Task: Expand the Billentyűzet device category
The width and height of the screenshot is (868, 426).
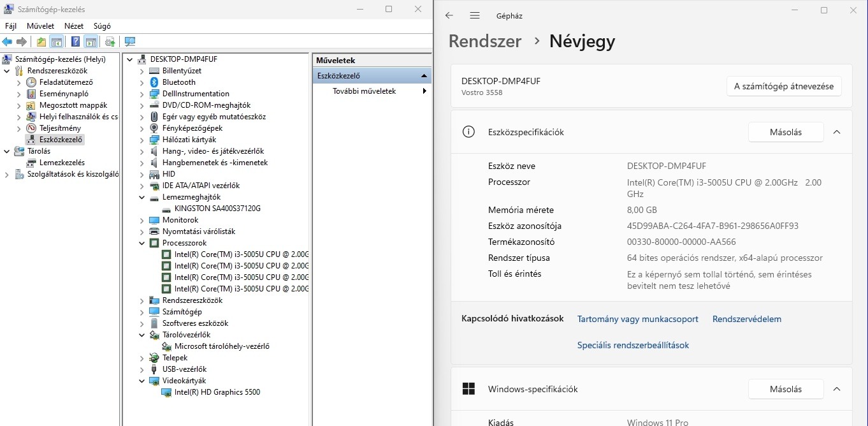Action: [142, 71]
